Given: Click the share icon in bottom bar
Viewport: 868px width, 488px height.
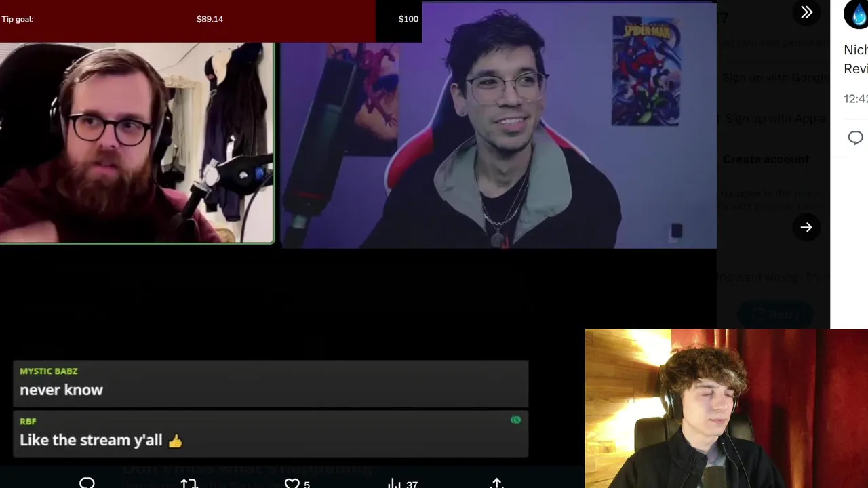Looking at the screenshot, I should (497, 483).
